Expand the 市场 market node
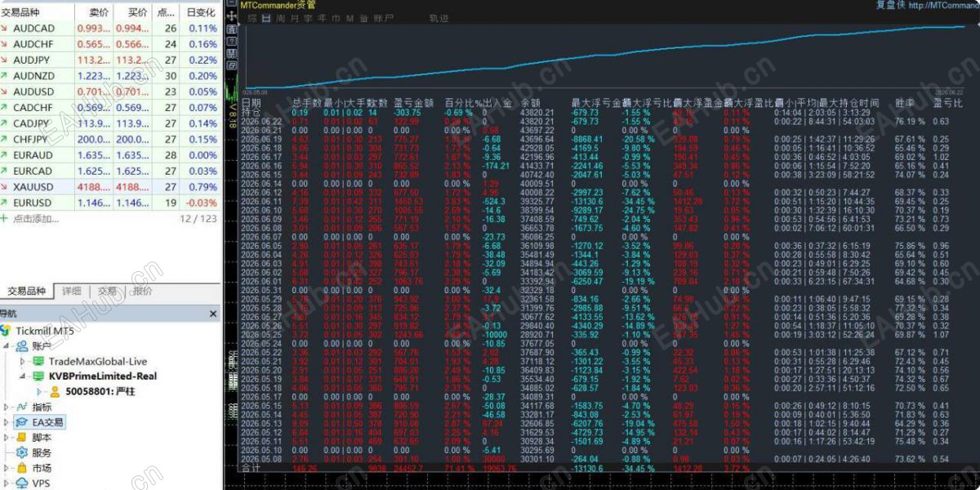Viewport: 980px width, 490px height. pyautogui.click(x=7, y=468)
